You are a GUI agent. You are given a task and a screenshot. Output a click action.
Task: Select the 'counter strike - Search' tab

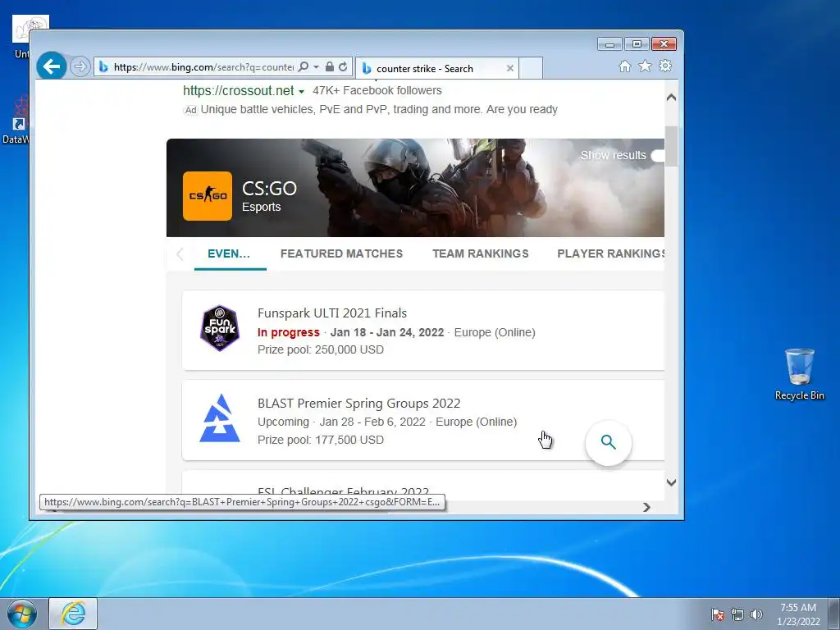coord(436,69)
